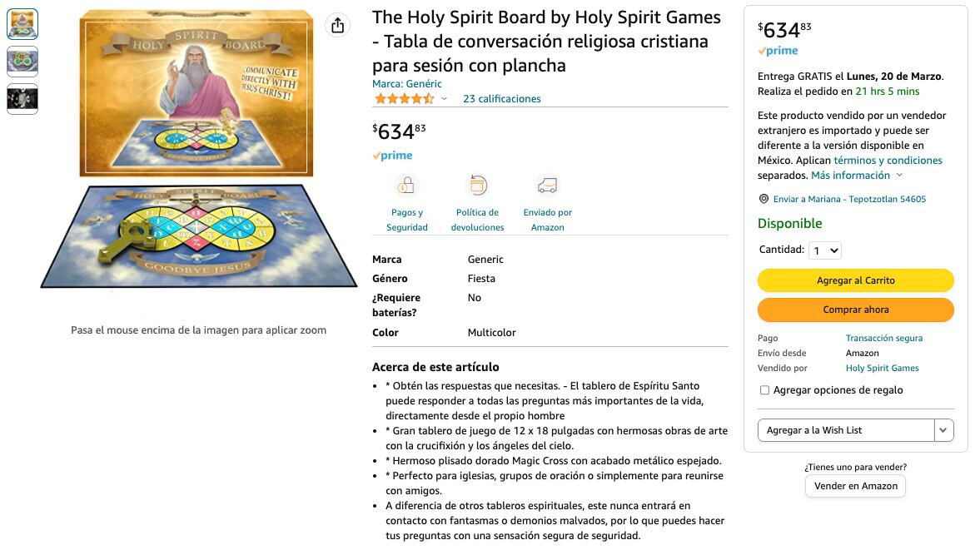Open the Wish List dropdown arrow
This screenshot has width=980, height=555.
pos(943,430)
